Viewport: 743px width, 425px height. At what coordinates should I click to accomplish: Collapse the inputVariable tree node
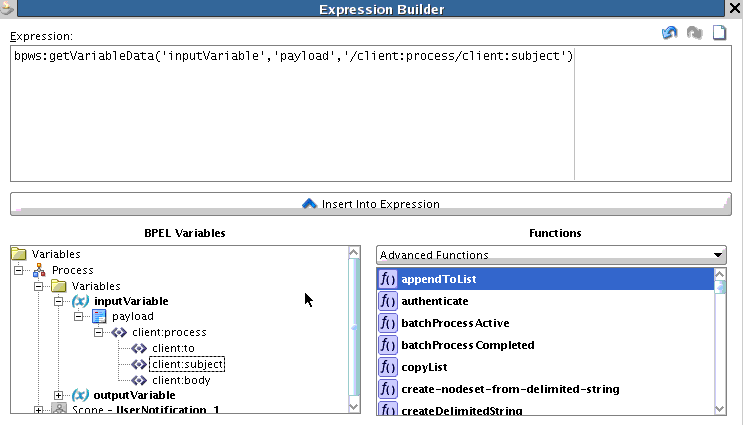pos(58,301)
